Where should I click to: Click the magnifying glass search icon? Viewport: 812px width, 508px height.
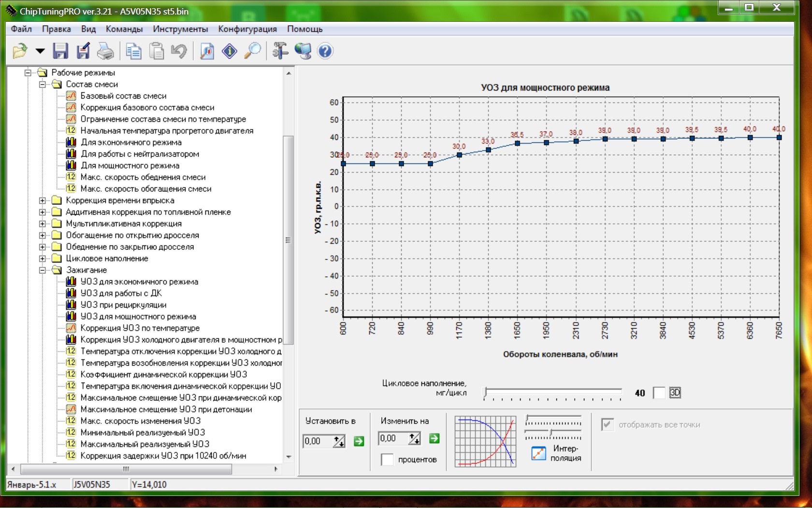pos(252,51)
